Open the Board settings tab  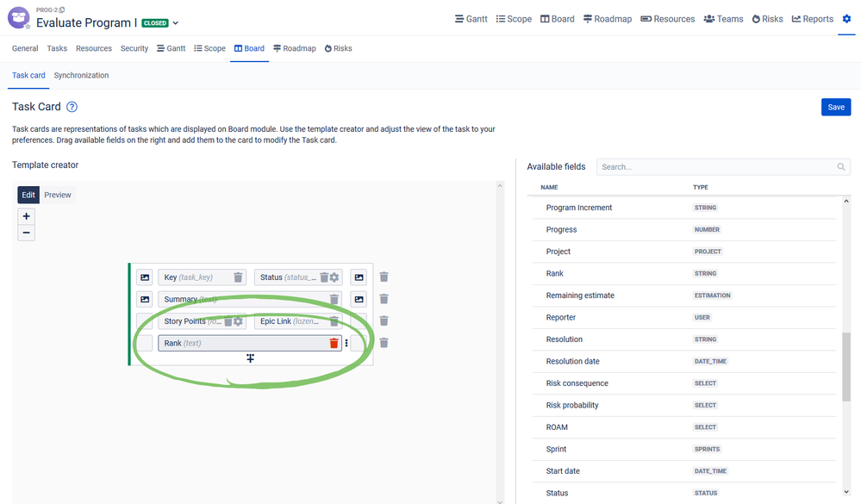(249, 48)
